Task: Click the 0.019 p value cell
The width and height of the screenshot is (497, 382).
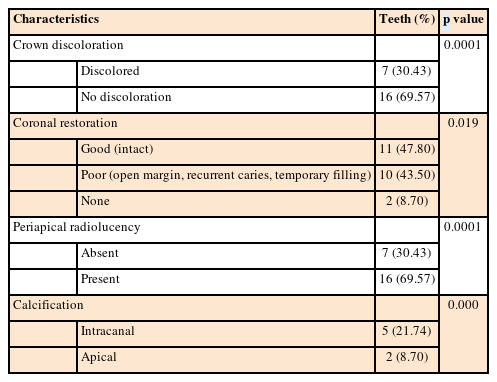Action: [464, 165]
